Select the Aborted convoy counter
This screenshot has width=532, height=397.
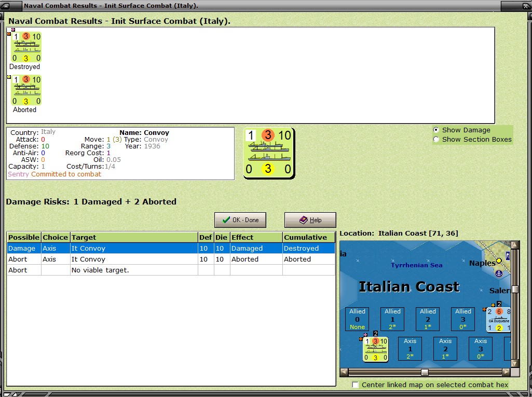[26, 90]
